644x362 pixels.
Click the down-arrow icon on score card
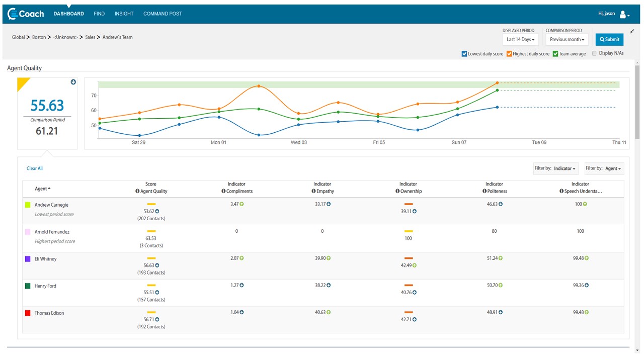[x=73, y=82]
